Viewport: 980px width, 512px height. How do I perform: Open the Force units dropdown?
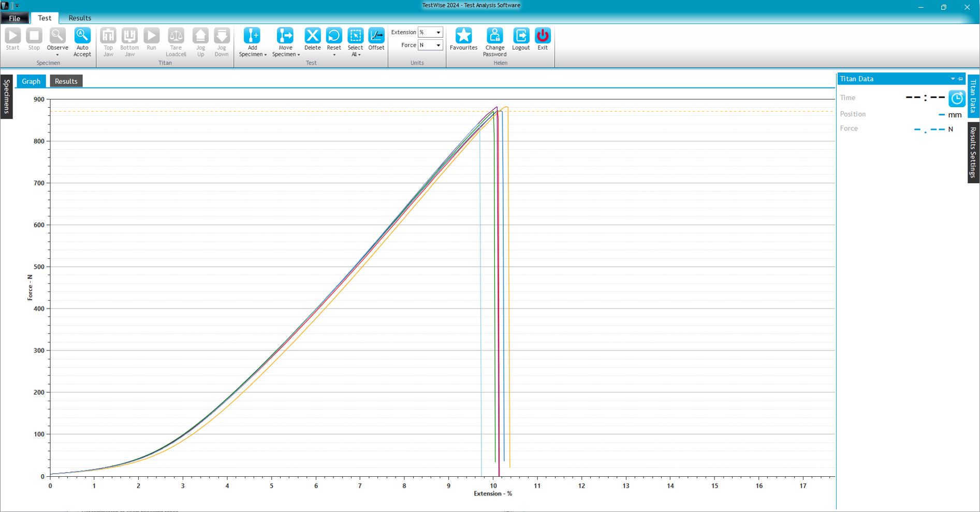point(438,46)
